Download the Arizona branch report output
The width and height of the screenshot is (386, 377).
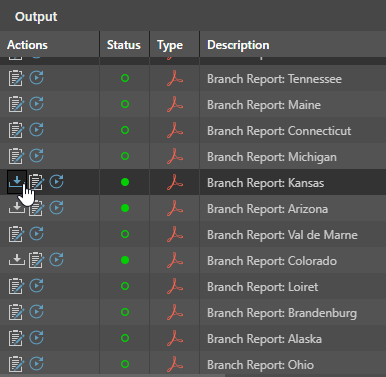point(16,208)
